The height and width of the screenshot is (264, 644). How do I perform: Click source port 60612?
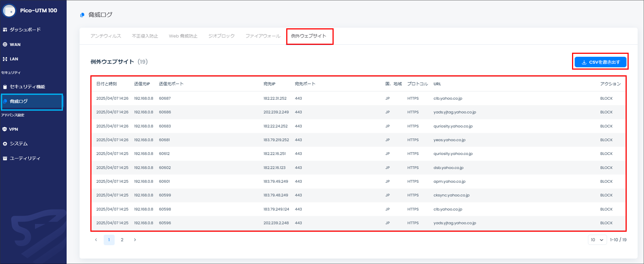(164, 154)
